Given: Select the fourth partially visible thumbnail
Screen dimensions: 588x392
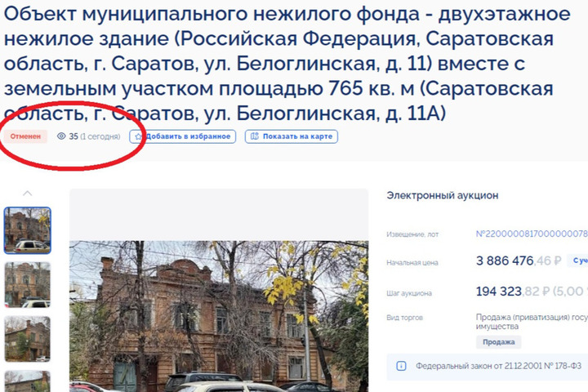Looking at the screenshot, I should [x=28, y=381].
